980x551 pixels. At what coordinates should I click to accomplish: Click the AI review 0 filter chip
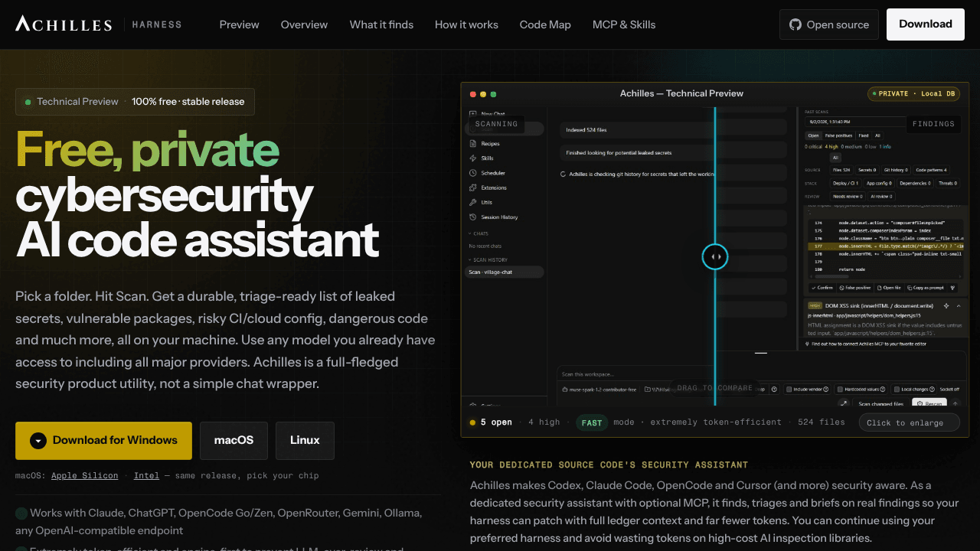pyautogui.click(x=881, y=196)
